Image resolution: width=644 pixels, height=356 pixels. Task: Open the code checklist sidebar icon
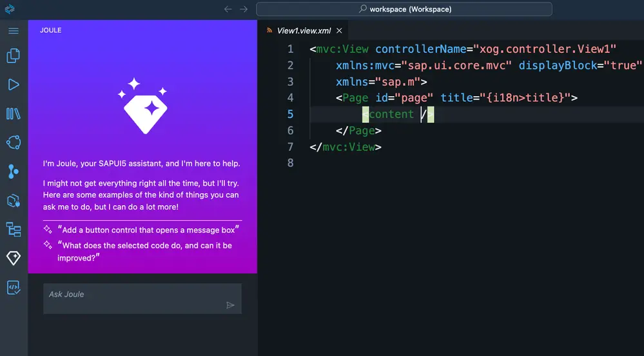pyautogui.click(x=14, y=288)
